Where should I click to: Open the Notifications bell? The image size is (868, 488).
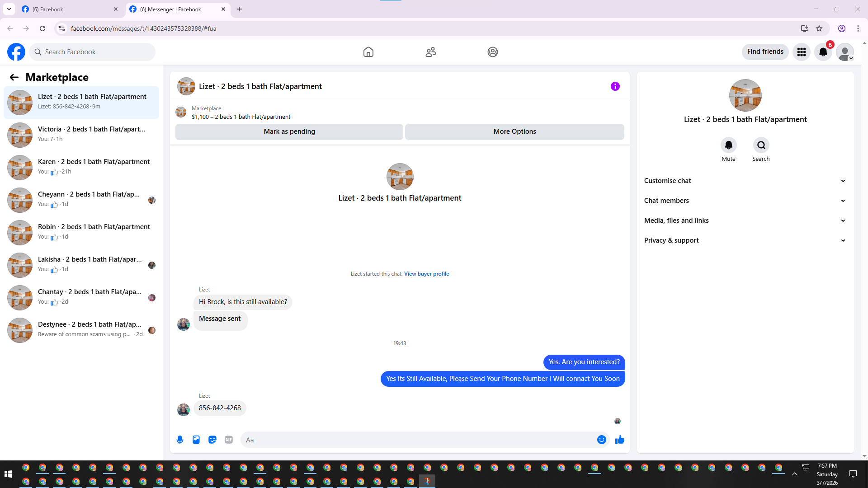tap(823, 52)
